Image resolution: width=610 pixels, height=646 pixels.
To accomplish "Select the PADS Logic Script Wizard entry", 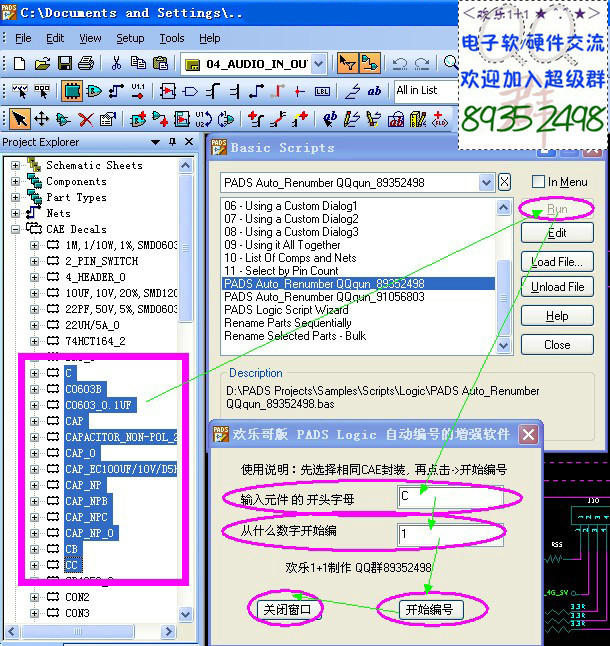I will click(x=286, y=310).
